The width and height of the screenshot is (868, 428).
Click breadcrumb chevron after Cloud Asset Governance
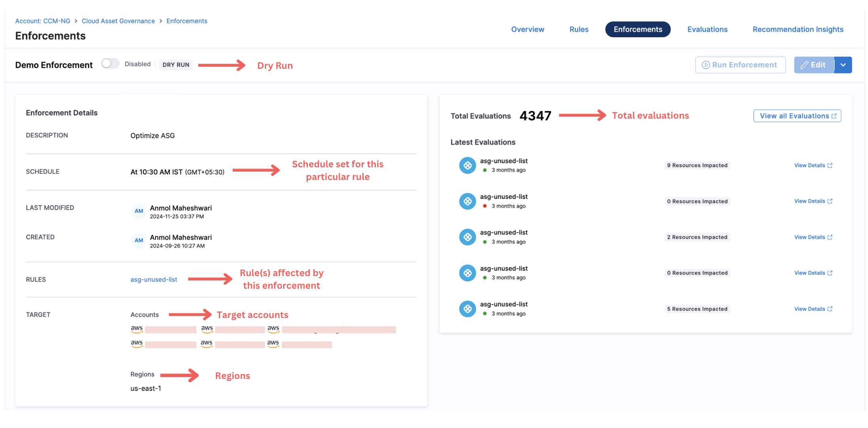161,21
